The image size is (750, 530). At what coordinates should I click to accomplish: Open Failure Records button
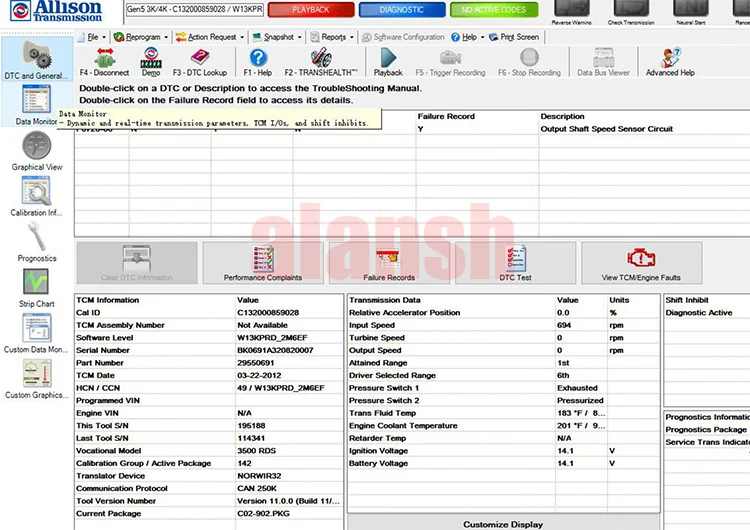389,263
